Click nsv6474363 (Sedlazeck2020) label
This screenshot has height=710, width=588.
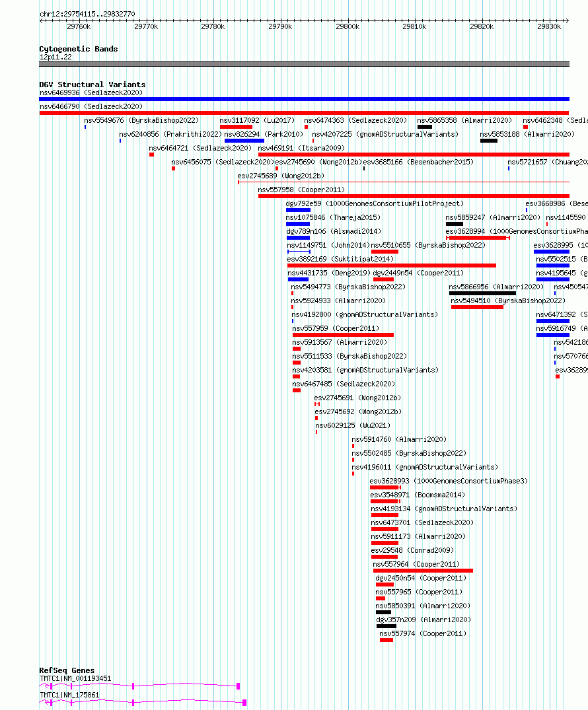[355, 120]
